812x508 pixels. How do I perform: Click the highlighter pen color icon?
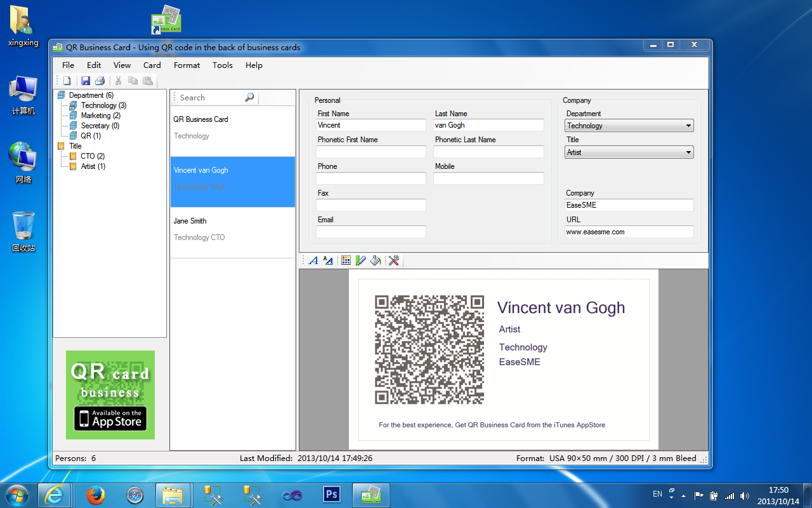pos(361,260)
